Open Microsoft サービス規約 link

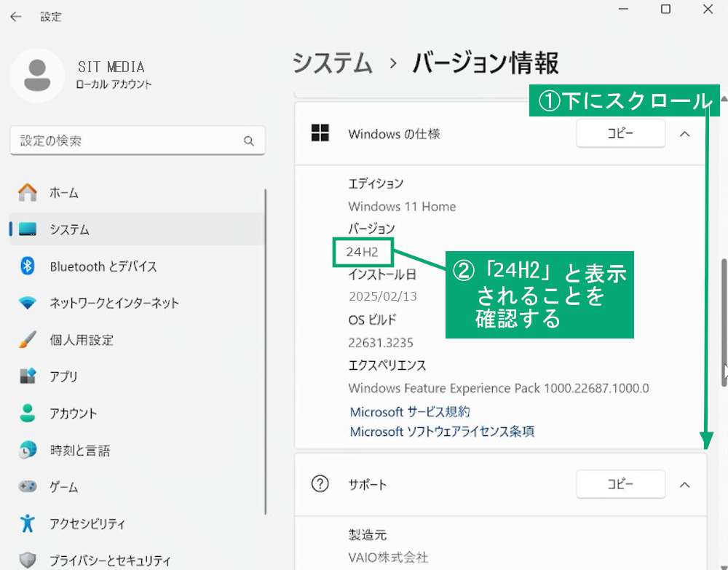click(x=410, y=412)
